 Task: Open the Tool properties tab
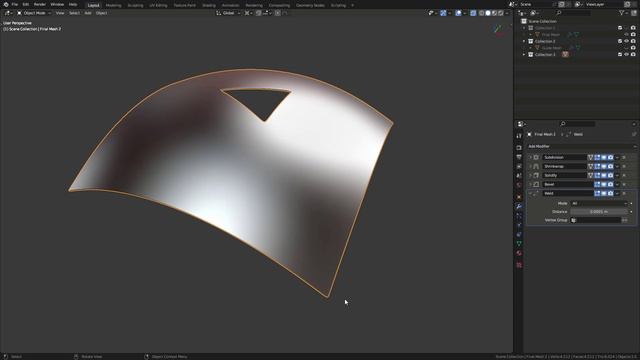click(519, 136)
